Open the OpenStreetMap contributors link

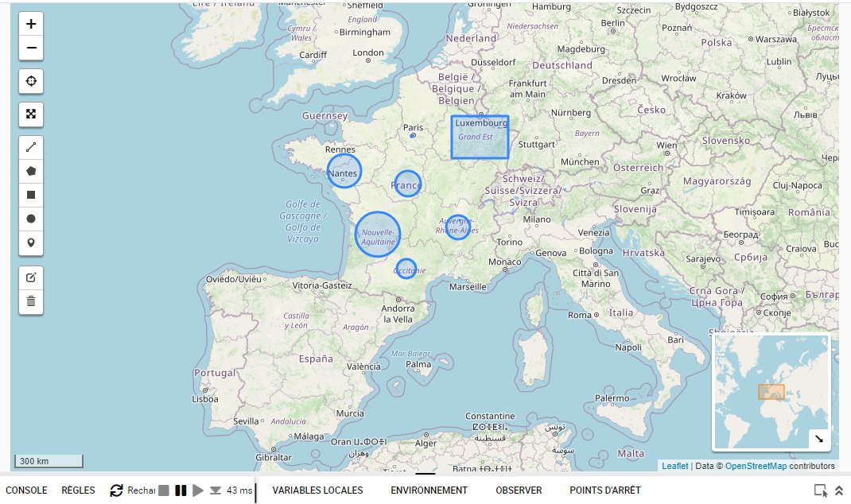click(756, 466)
